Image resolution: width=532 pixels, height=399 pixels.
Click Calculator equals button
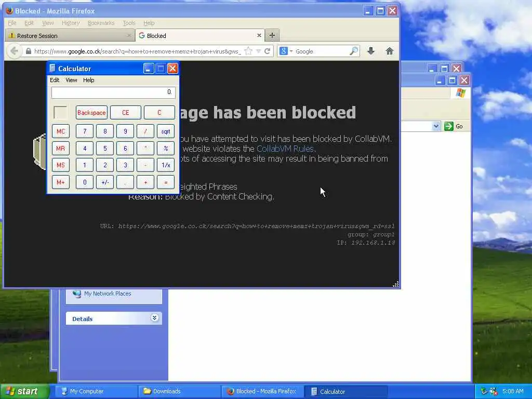point(166,182)
